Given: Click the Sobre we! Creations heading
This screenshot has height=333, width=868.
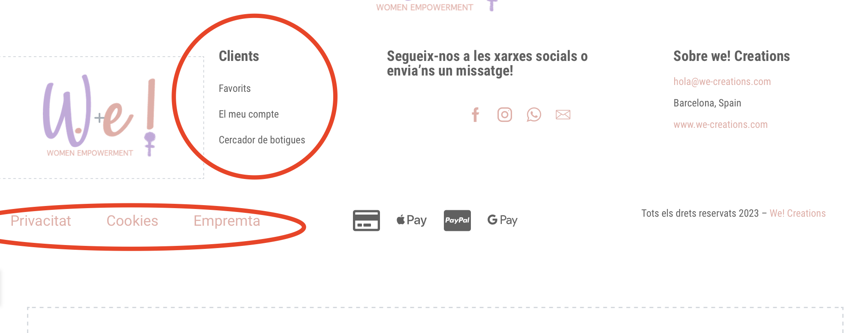Looking at the screenshot, I should 732,56.
